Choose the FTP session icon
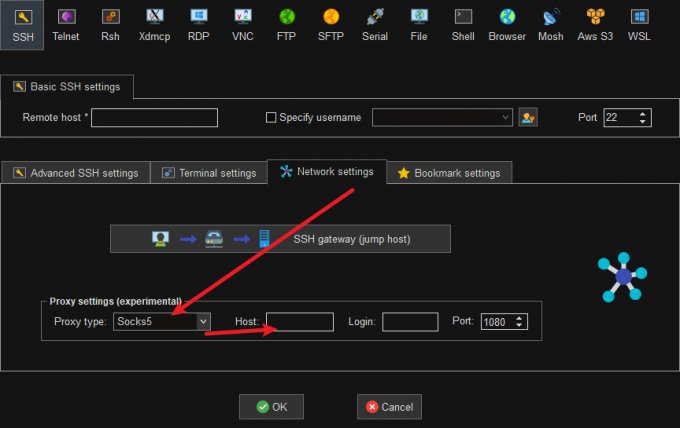The image size is (680, 428). coord(286,25)
